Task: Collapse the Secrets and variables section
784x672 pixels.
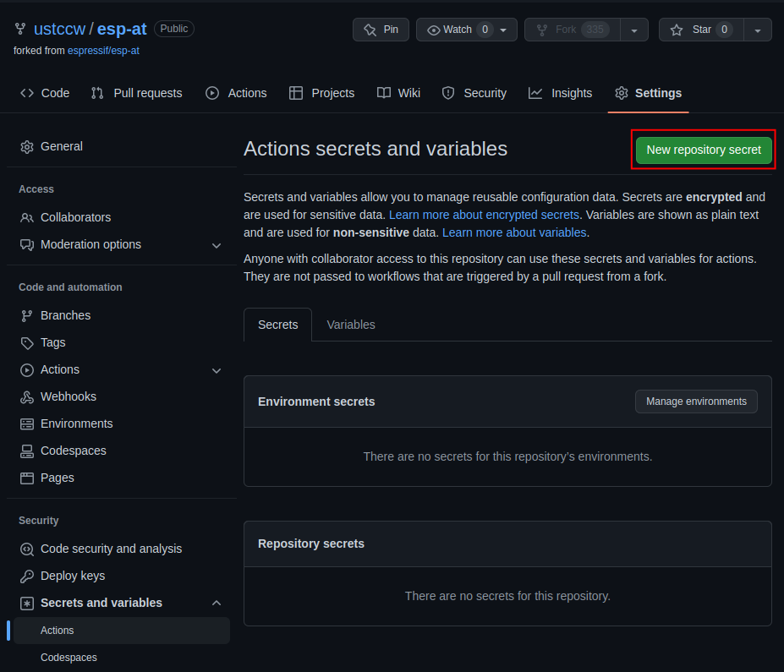Action: click(x=217, y=603)
